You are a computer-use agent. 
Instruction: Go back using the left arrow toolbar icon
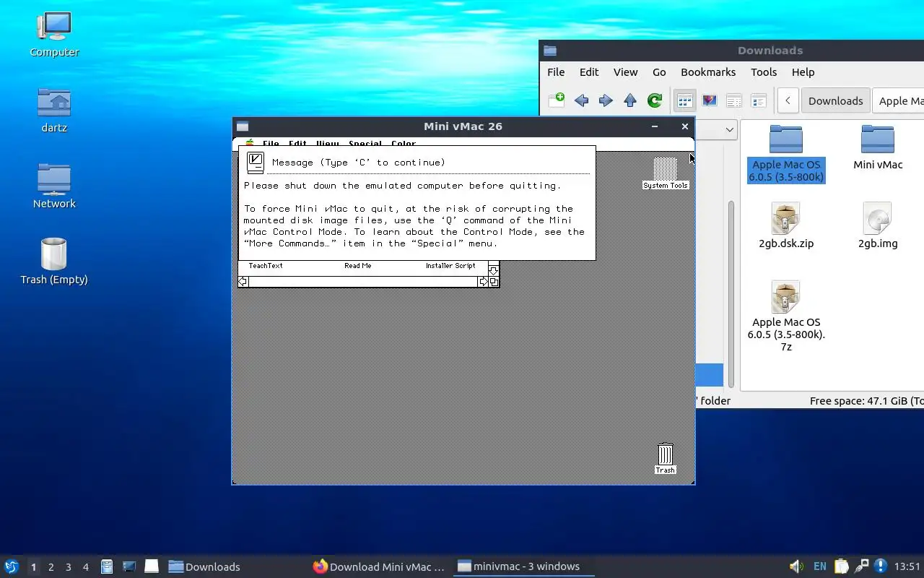click(x=581, y=100)
